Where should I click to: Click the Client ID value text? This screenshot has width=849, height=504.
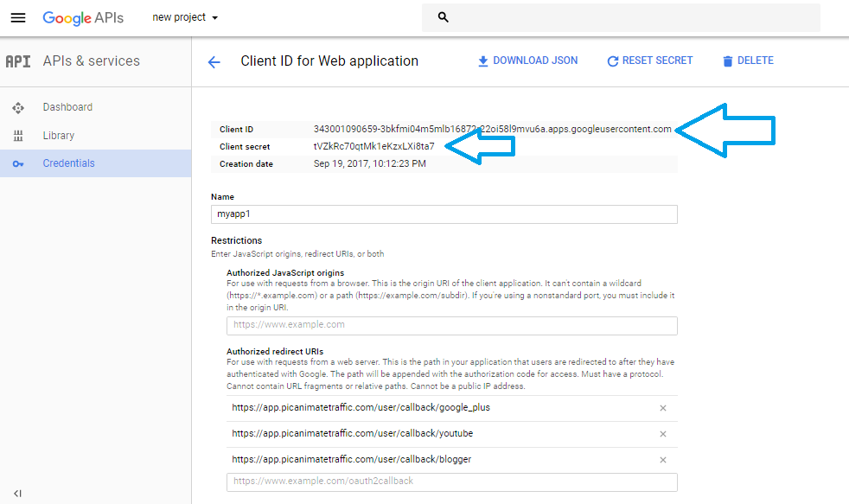(492, 129)
